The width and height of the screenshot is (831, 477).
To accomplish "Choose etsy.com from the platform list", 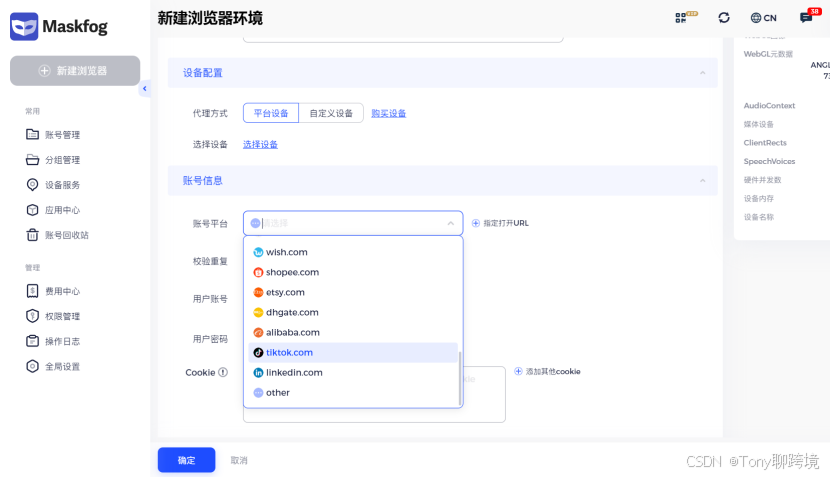I will pyautogui.click(x=353, y=292).
